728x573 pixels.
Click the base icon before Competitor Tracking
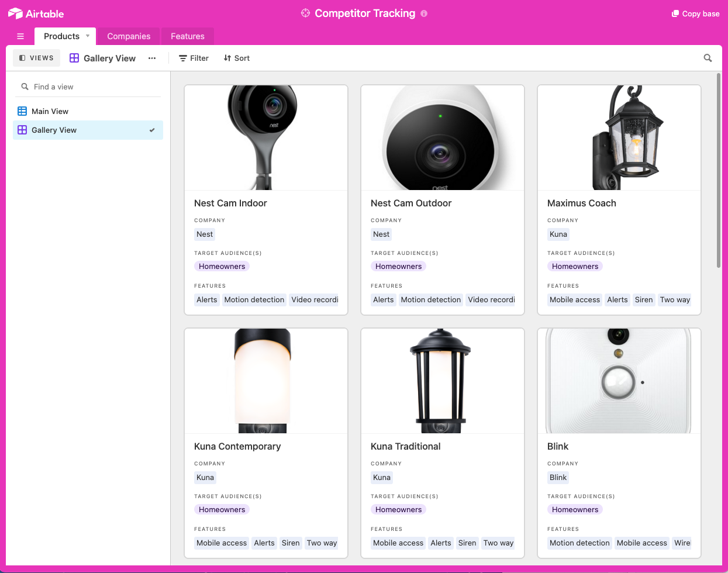pyautogui.click(x=305, y=13)
